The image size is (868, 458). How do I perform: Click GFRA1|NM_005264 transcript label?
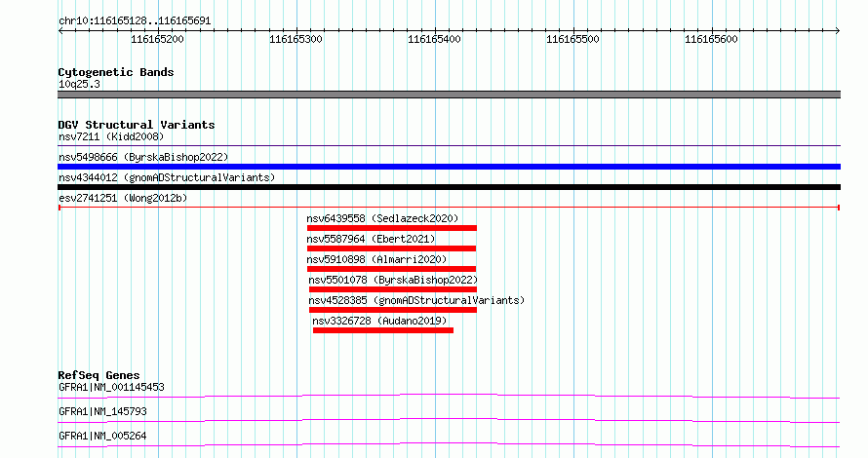(102, 436)
